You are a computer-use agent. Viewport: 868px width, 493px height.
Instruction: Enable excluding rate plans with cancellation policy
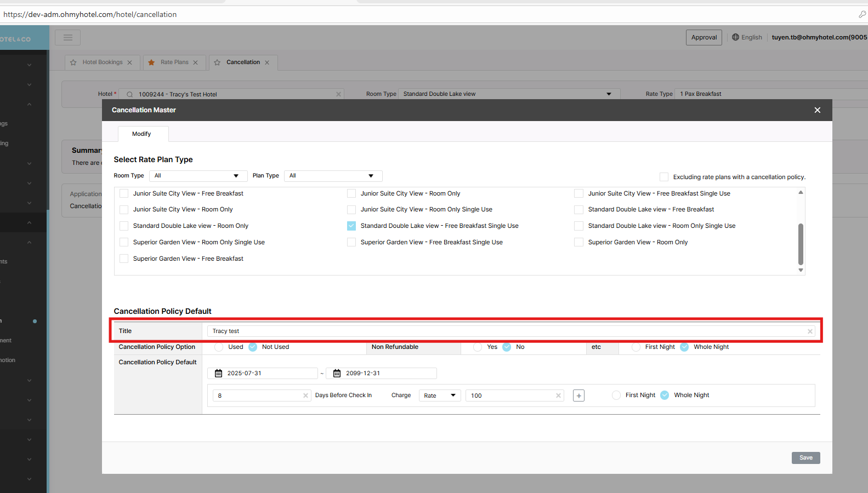[x=664, y=177]
